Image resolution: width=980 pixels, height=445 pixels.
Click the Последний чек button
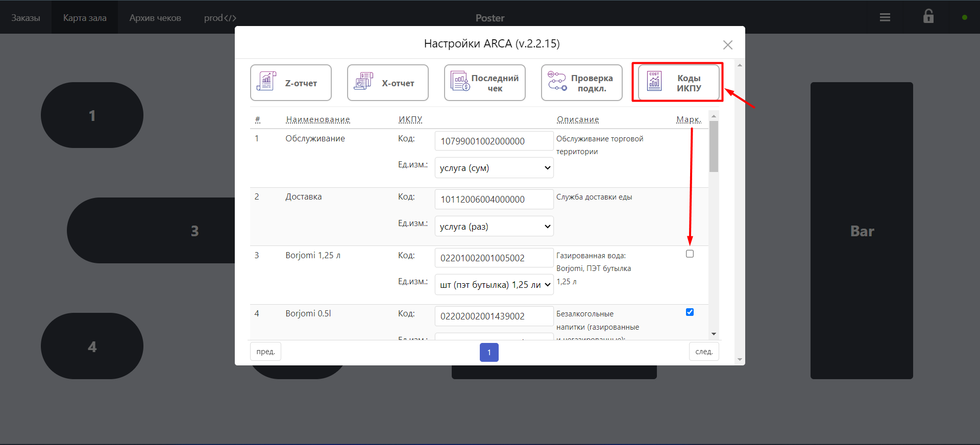(x=485, y=83)
